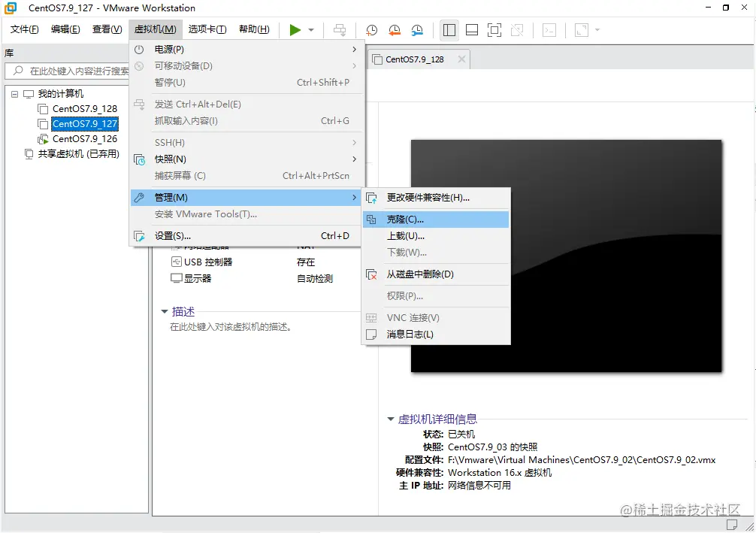Choose 更改硬件兼容性(H)... in the submenu
Image resolution: width=756 pixels, height=533 pixels.
[436, 198]
